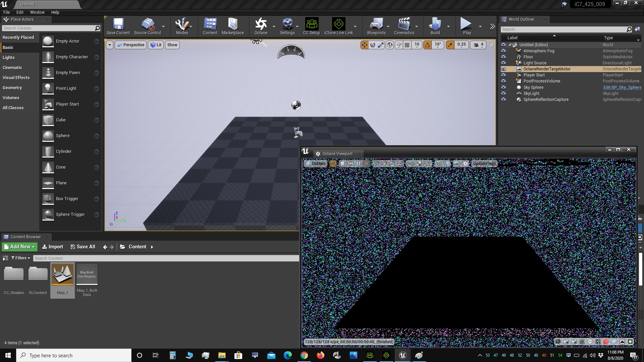Open the Add New dropdown
The image size is (644, 362).
click(20, 247)
